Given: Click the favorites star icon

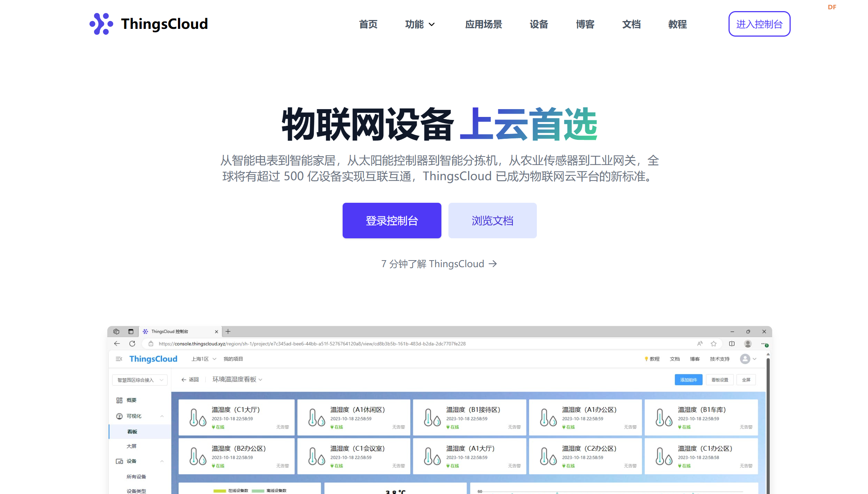Looking at the screenshot, I should coord(714,344).
